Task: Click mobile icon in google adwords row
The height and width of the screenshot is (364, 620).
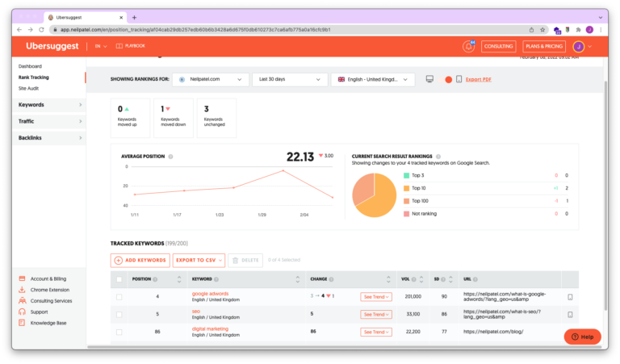Action: pyautogui.click(x=570, y=297)
